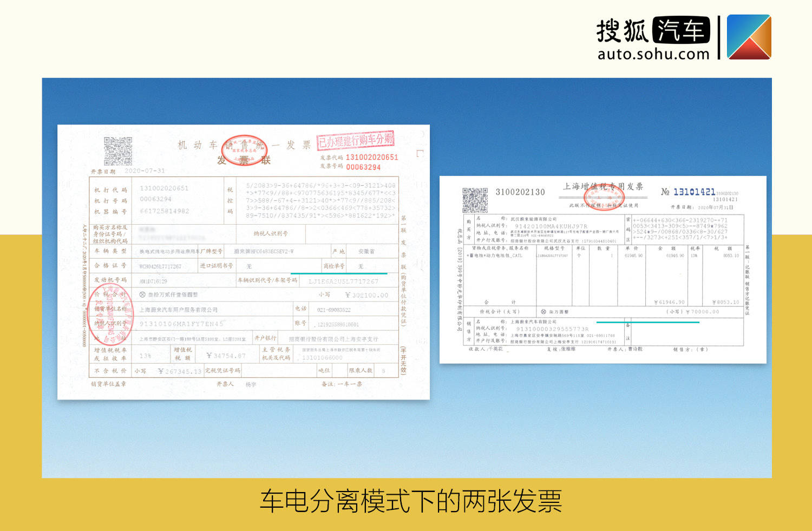This screenshot has height=531, width=812.
Task: Click the teal line on the right invoice
Action: coord(648,322)
